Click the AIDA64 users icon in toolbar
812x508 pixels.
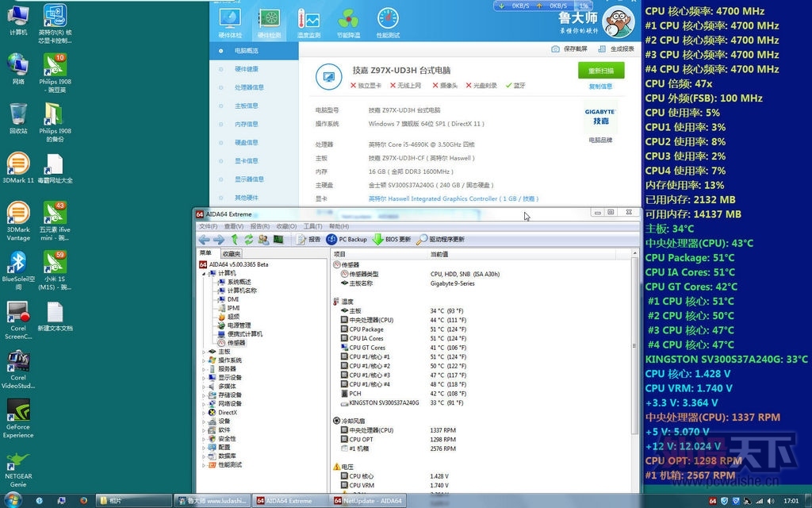pyautogui.click(x=263, y=240)
